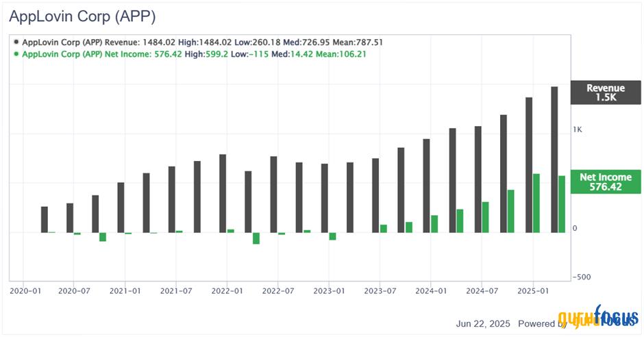This screenshot has height=337, width=644.
Task: Click the highest green net income bar
Action: click(536, 203)
